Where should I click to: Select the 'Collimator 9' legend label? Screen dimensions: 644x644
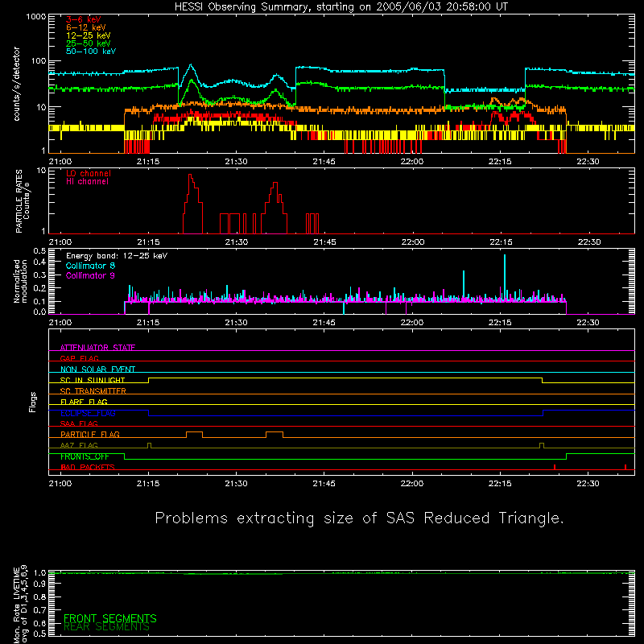90,275
